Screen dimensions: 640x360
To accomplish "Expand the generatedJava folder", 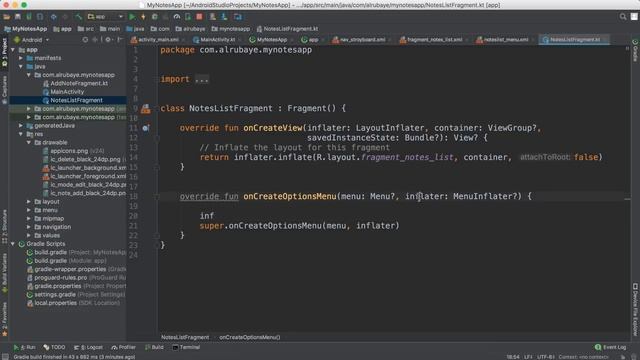I will pos(21,126).
